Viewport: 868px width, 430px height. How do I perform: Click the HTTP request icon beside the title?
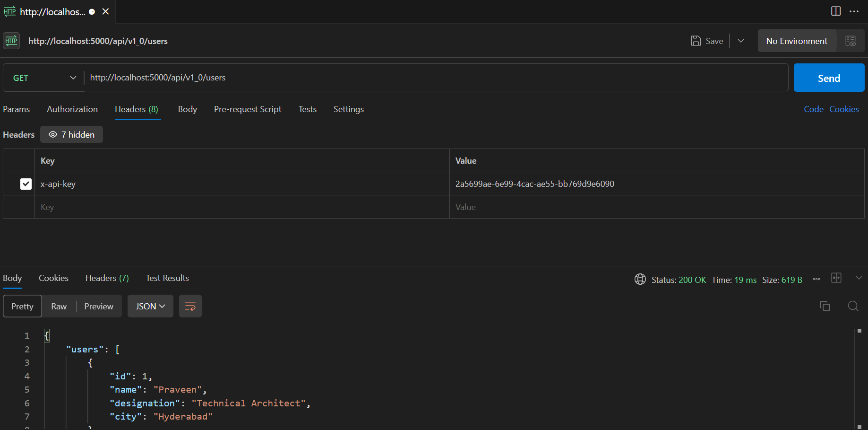[11, 41]
